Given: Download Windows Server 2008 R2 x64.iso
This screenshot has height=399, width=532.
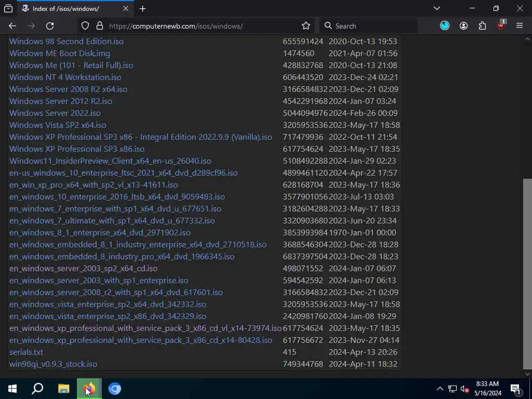Looking at the screenshot, I should coord(68,89).
